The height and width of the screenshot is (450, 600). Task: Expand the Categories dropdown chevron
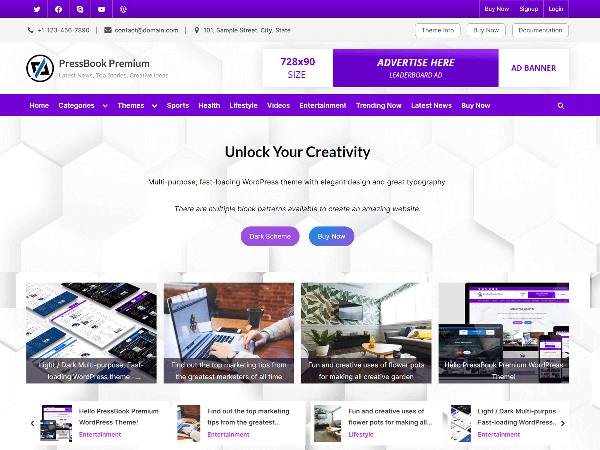tap(105, 106)
